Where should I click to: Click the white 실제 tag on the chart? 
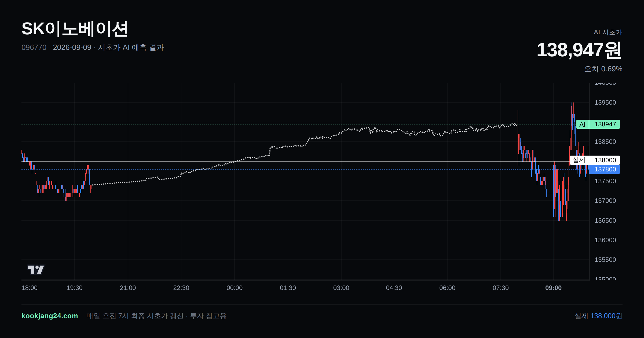click(x=579, y=160)
